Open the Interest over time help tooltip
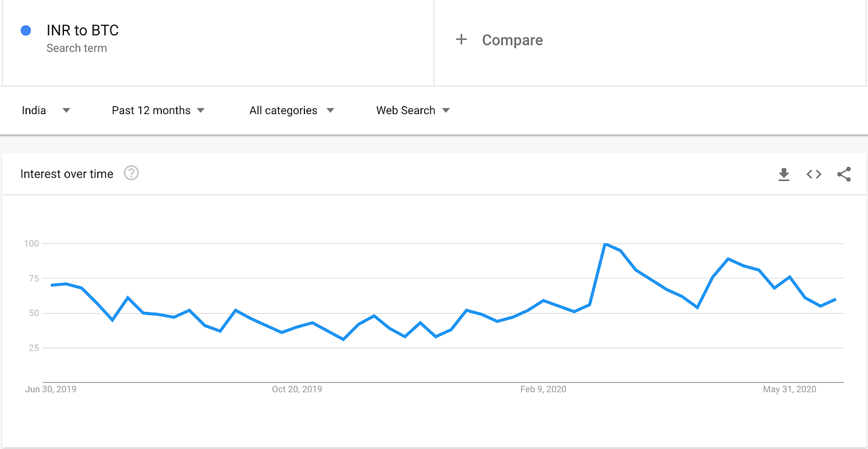This screenshot has height=449, width=868. pos(131,173)
